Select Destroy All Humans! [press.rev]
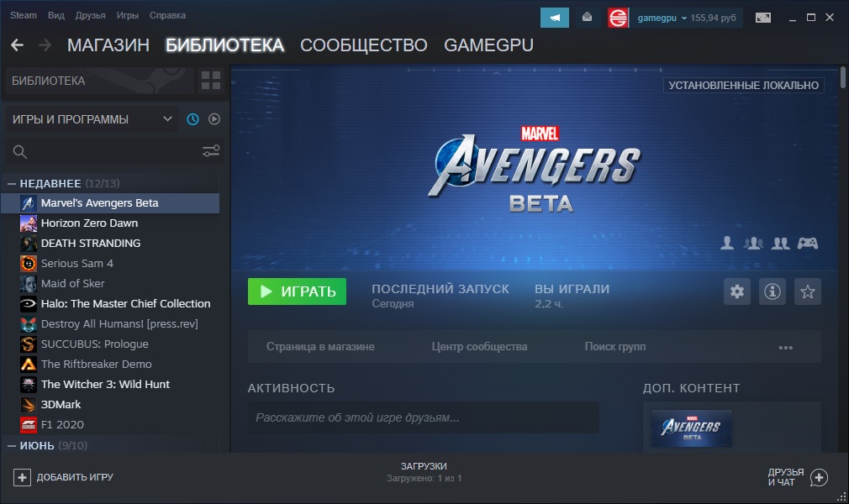 pos(110,323)
